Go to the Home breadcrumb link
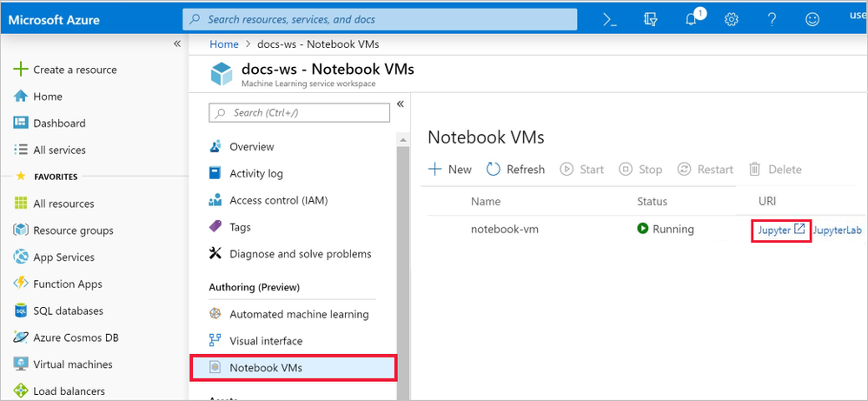This screenshot has height=401, width=868. coord(223,44)
